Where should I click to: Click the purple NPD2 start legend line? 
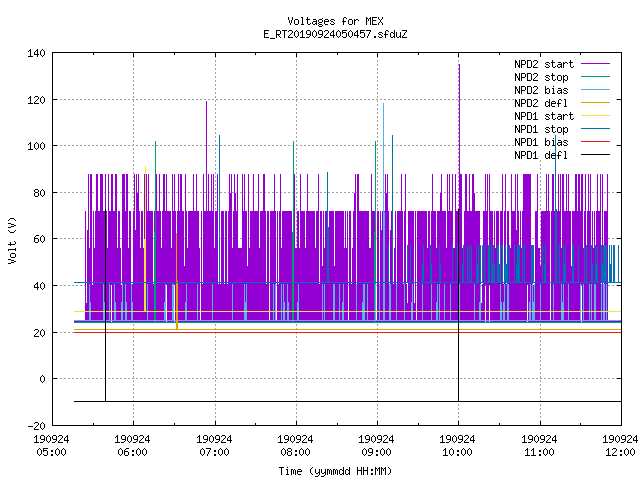click(x=595, y=64)
